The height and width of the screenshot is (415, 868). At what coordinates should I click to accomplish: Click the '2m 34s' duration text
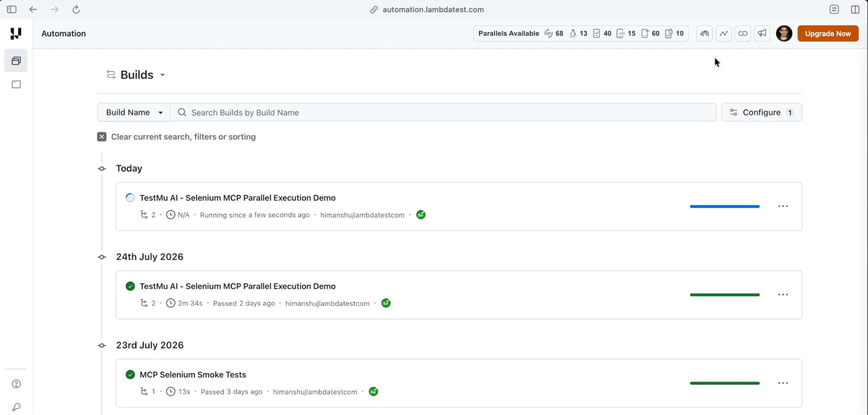[x=190, y=303]
